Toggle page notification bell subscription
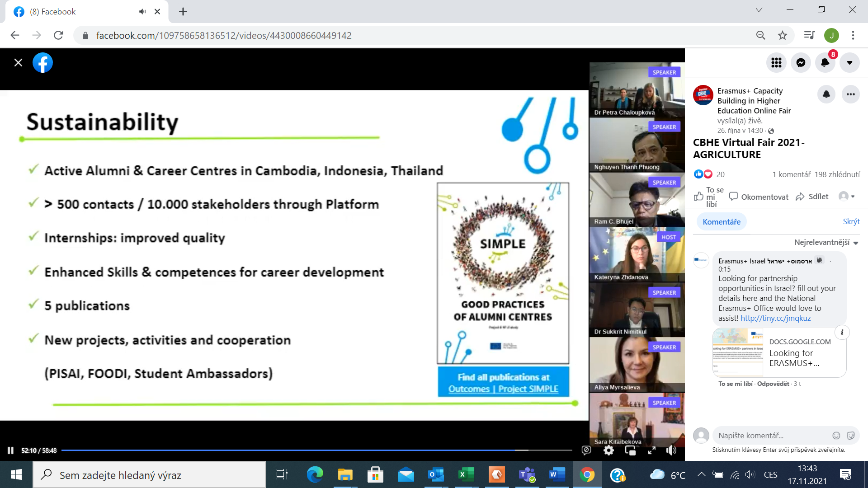 [x=826, y=94]
